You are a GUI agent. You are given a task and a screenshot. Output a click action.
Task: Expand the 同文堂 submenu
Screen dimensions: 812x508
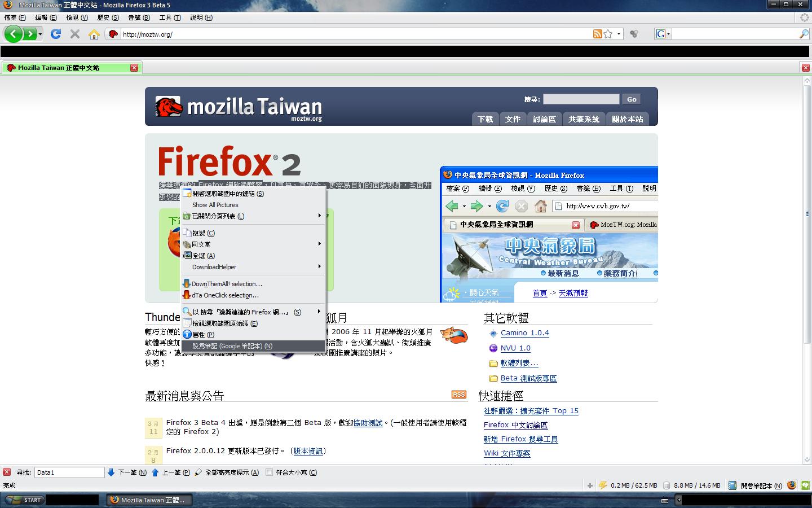(x=253, y=244)
